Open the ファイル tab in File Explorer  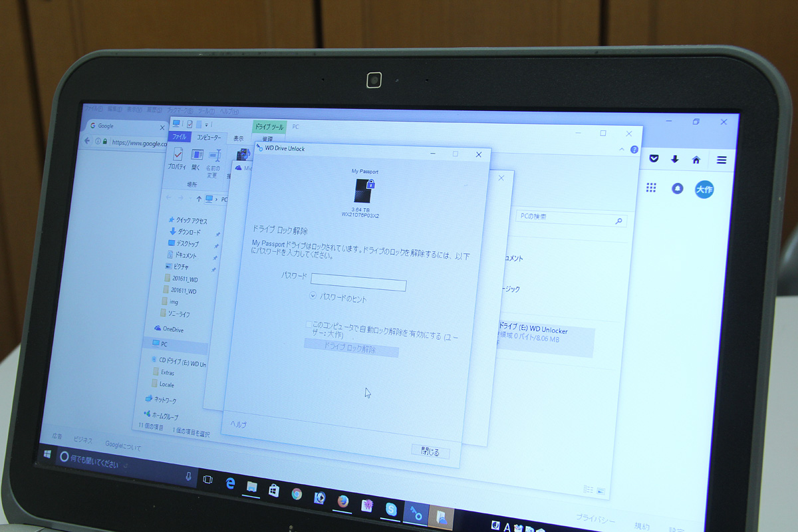[x=179, y=136]
